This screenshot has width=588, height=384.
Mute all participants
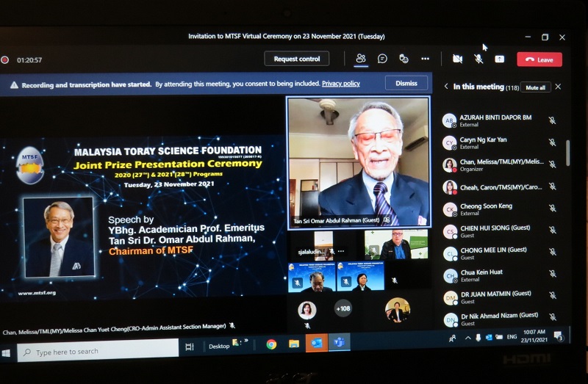[536, 87]
